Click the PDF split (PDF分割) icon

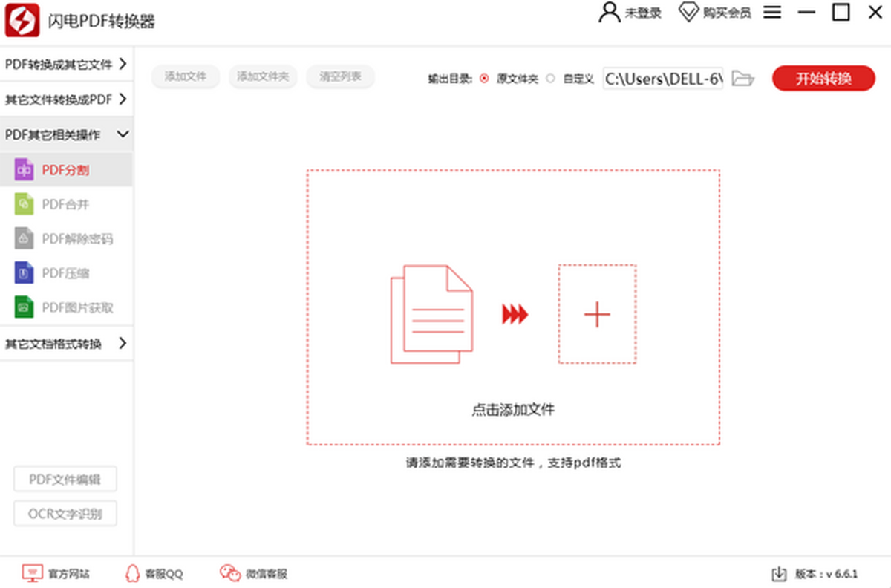click(24, 170)
